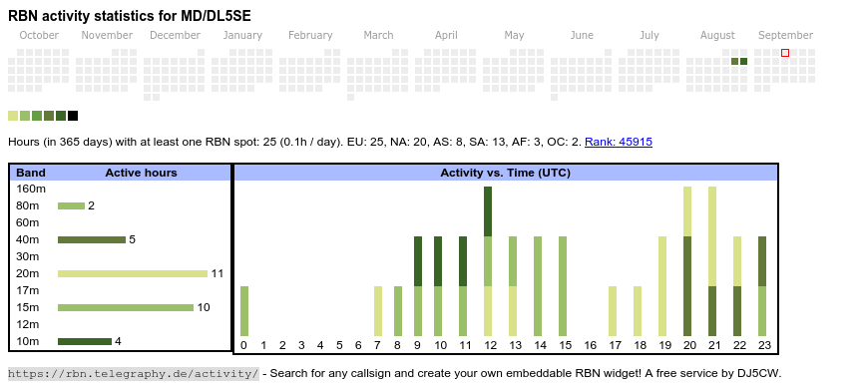The image size is (868, 389).
Task: Click the activity bar at hour 23
Action: [762, 286]
